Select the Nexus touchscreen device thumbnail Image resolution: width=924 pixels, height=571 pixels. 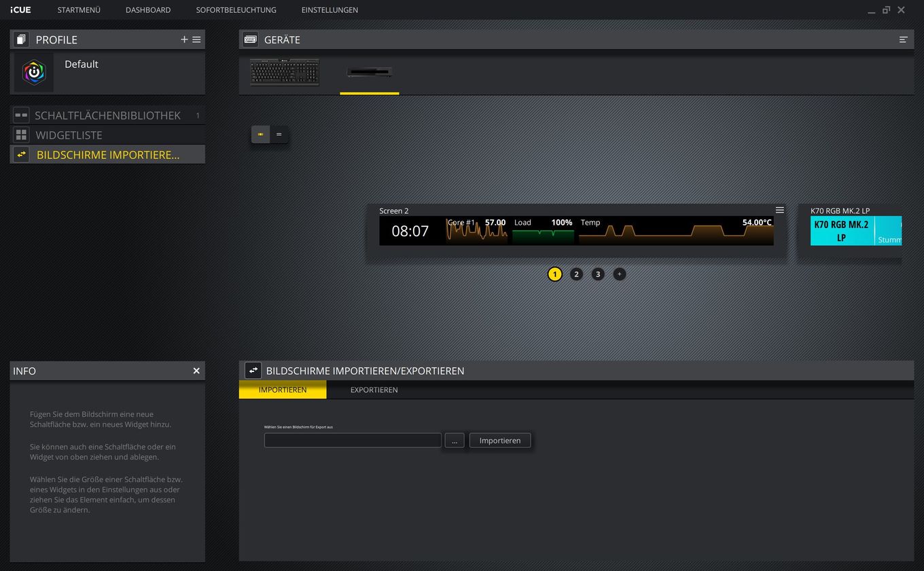(369, 72)
